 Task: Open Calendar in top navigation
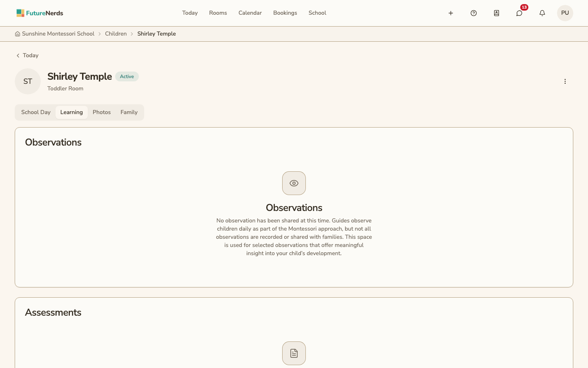250,13
